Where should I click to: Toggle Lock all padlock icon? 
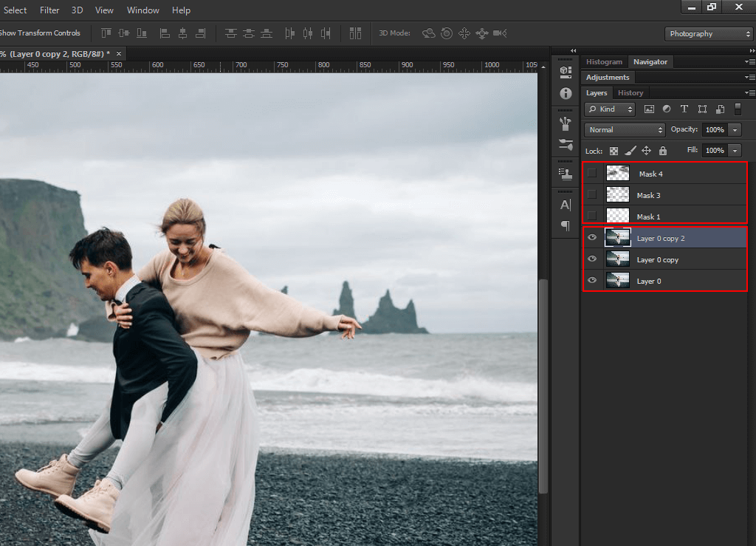pyautogui.click(x=663, y=151)
